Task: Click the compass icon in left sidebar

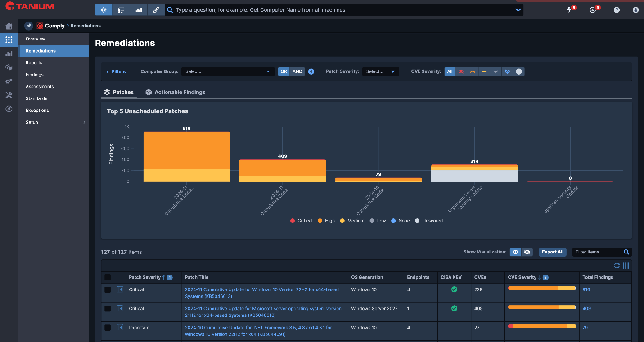Action: [x=9, y=109]
